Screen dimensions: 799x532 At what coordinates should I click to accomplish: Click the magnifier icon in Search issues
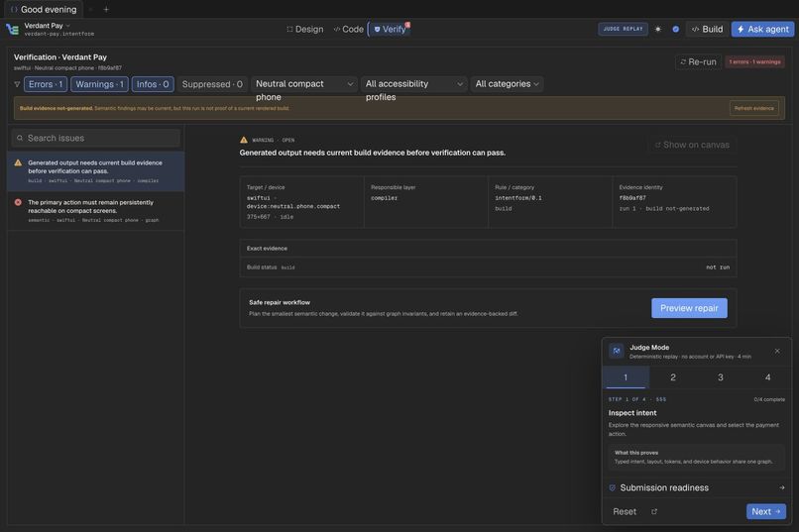[x=20, y=138]
